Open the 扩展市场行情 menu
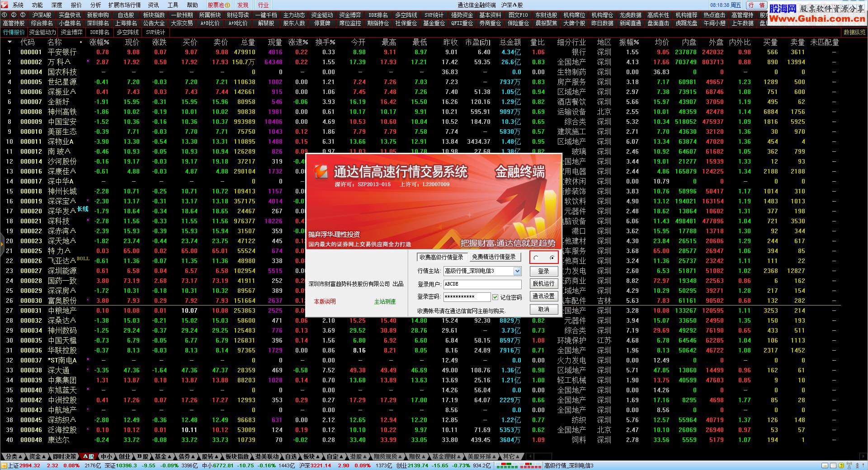Image resolution: width=868 pixels, height=470 pixels. [x=124, y=5]
